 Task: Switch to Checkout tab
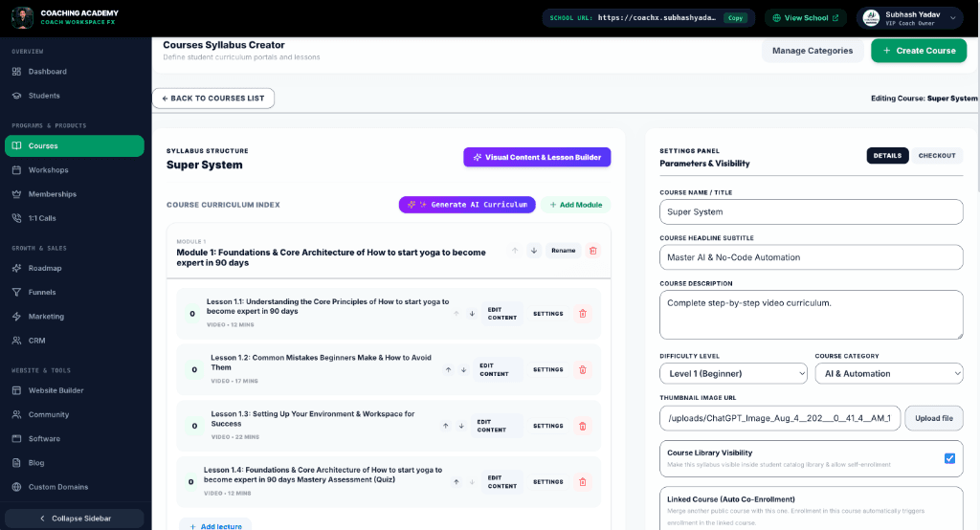pos(936,156)
